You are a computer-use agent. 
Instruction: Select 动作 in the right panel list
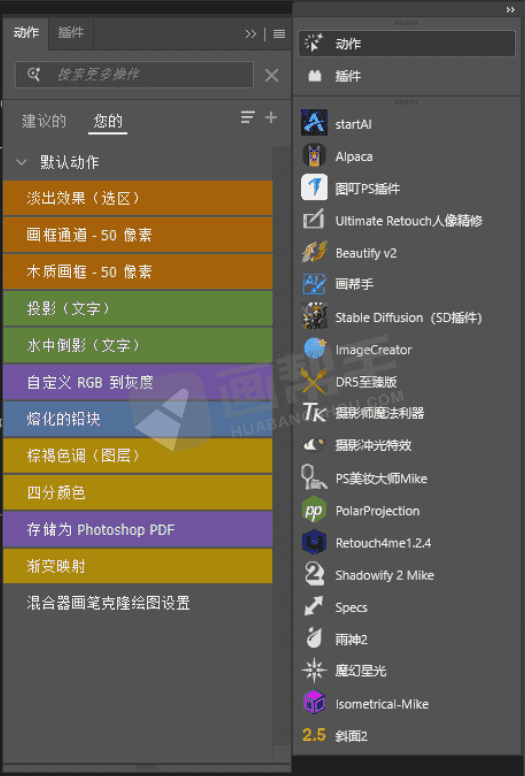point(407,44)
